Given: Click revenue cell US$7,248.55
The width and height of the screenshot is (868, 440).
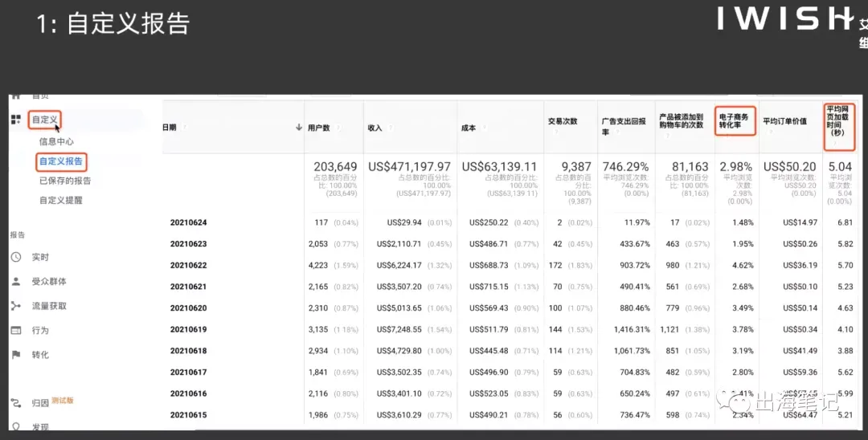Looking at the screenshot, I should [399, 329].
